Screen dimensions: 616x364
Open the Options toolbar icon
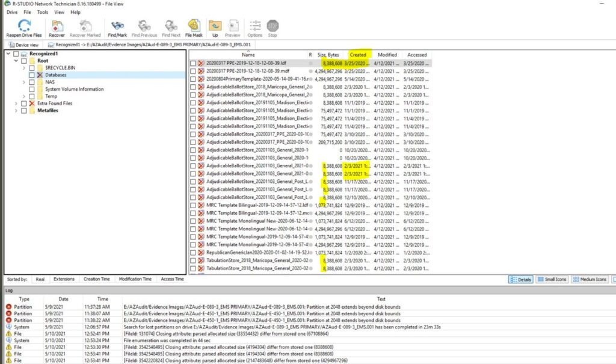(x=255, y=26)
